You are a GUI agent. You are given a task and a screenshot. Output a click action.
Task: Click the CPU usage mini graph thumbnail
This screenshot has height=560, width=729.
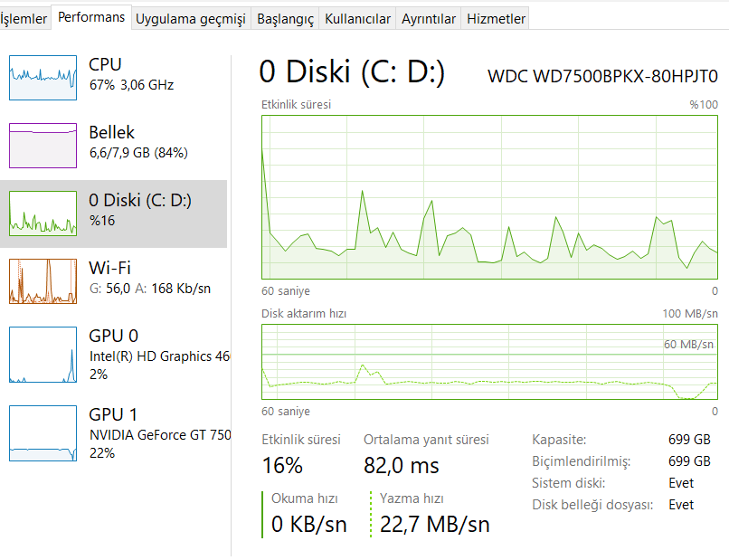pyautogui.click(x=43, y=77)
